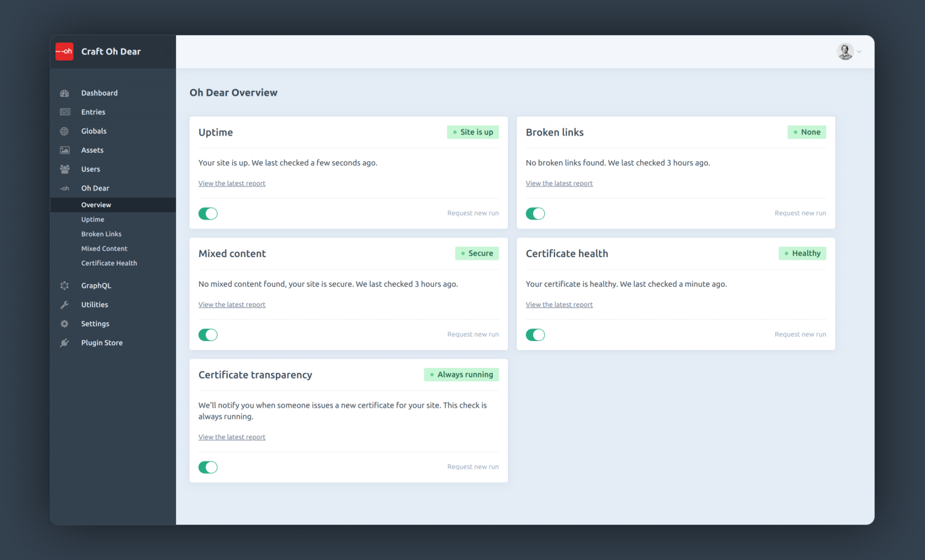
Task: Click the Utilities wrench icon
Action: coord(65,304)
